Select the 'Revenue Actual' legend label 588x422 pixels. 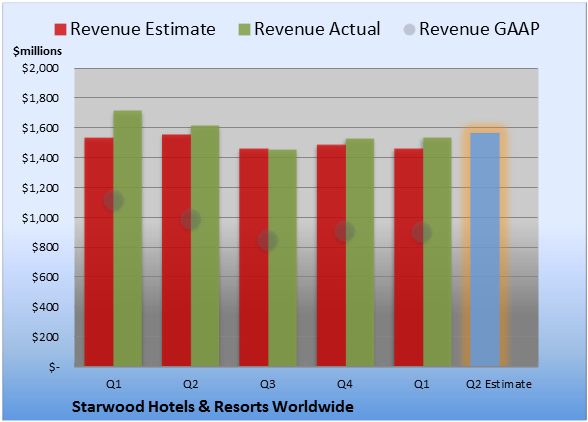point(317,29)
